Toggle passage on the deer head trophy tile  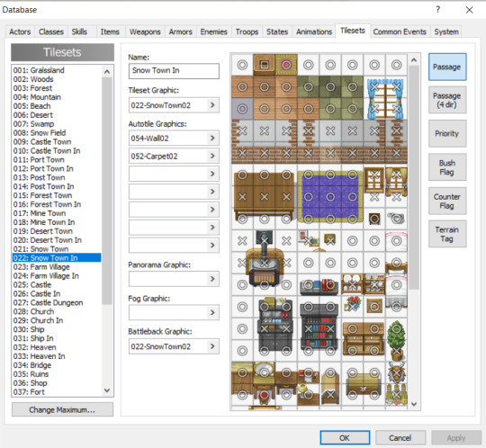tap(396, 372)
